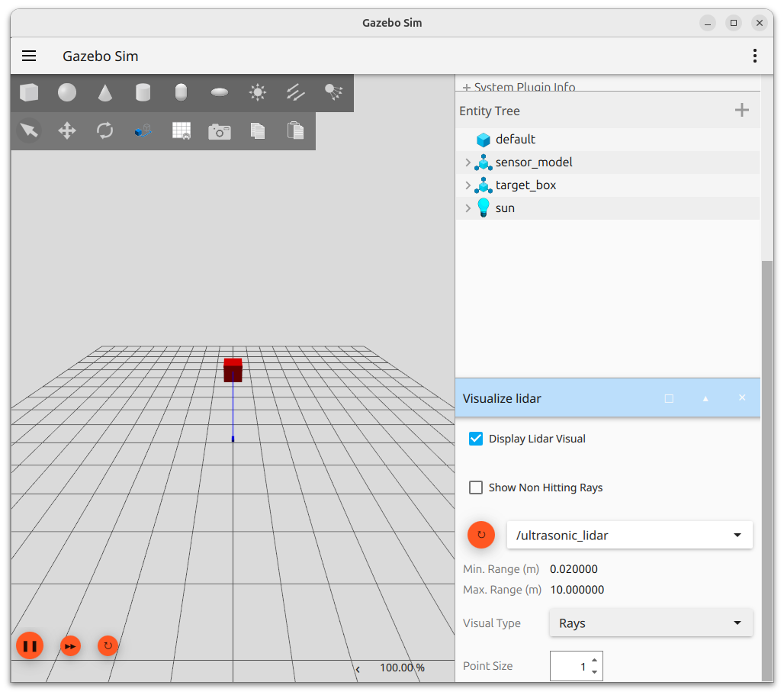This screenshot has height=695, width=784.
Task: Enable Show Non Hitting Rays
Action: pos(475,487)
